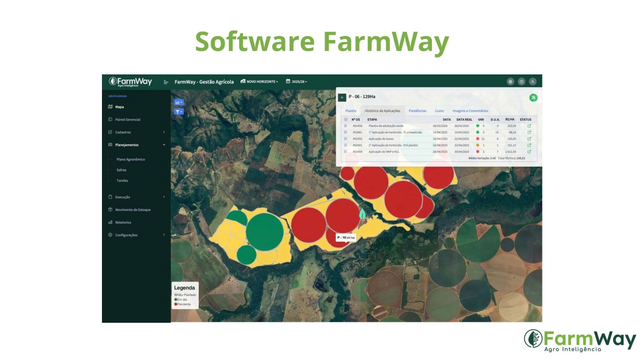Click the Cadastros edit icon

[x=110, y=132]
